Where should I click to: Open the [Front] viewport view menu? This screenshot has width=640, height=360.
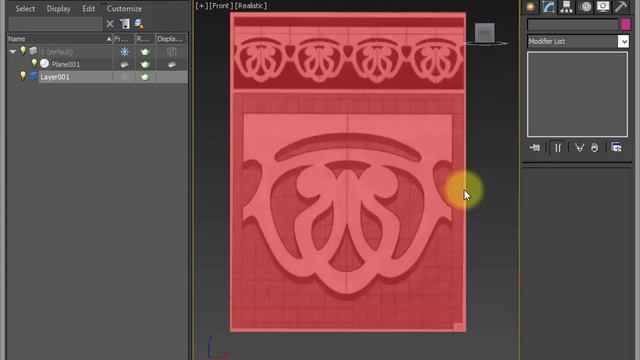(x=220, y=6)
